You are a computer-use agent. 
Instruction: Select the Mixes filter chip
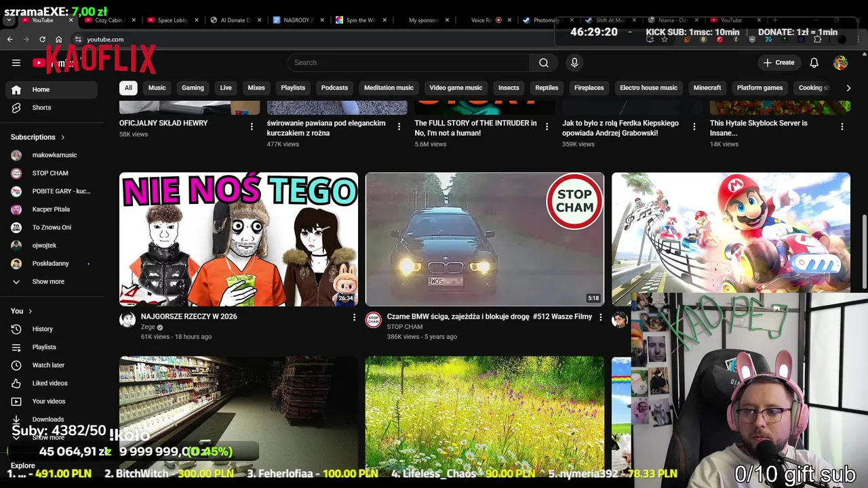point(256,87)
